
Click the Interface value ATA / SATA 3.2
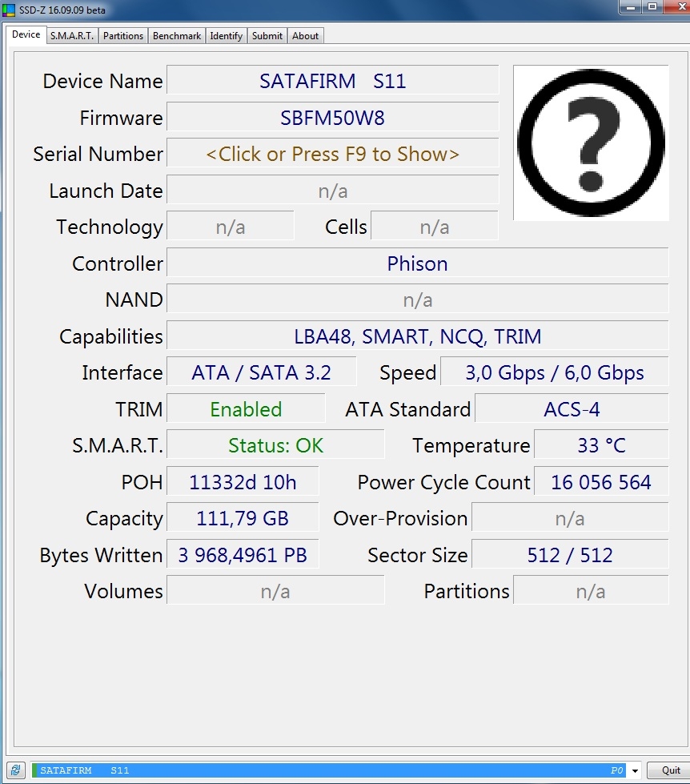point(261,372)
